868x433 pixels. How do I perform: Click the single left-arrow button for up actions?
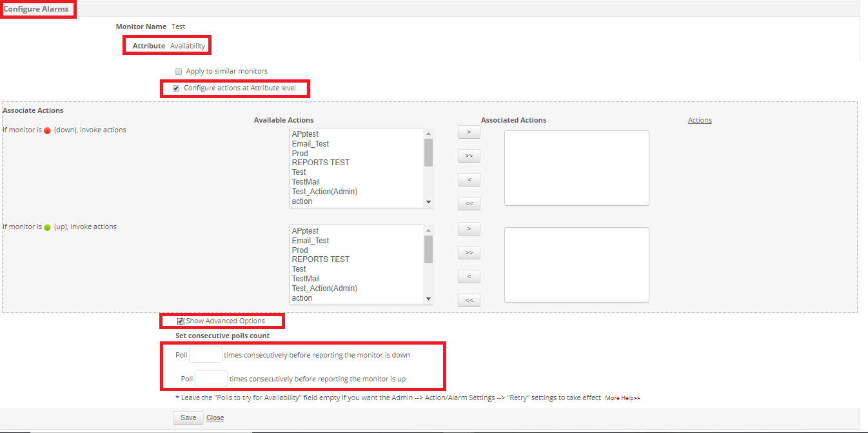pyautogui.click(x=469, y=277)
